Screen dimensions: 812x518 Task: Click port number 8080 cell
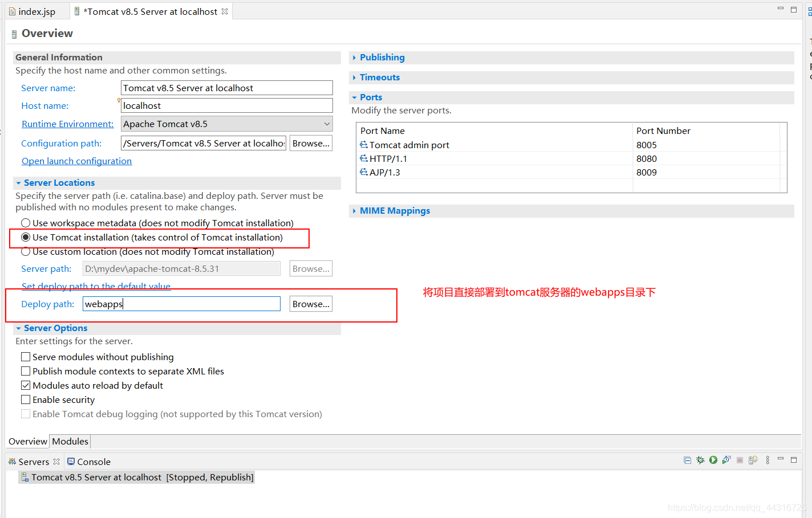coord(647,158)
